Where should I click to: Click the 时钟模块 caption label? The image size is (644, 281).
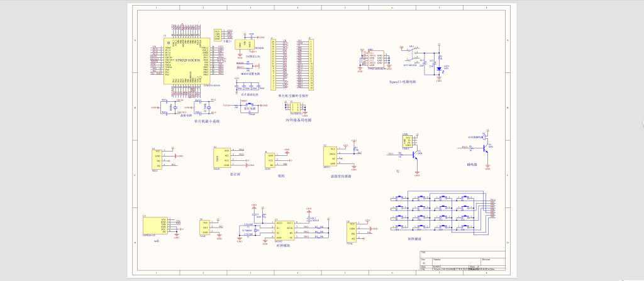click(x=284, y=246)
